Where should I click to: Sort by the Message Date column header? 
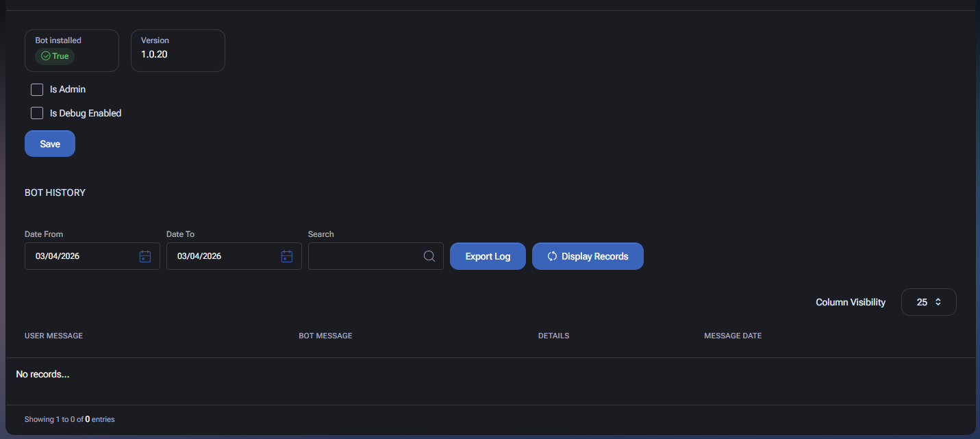(733, 336)
